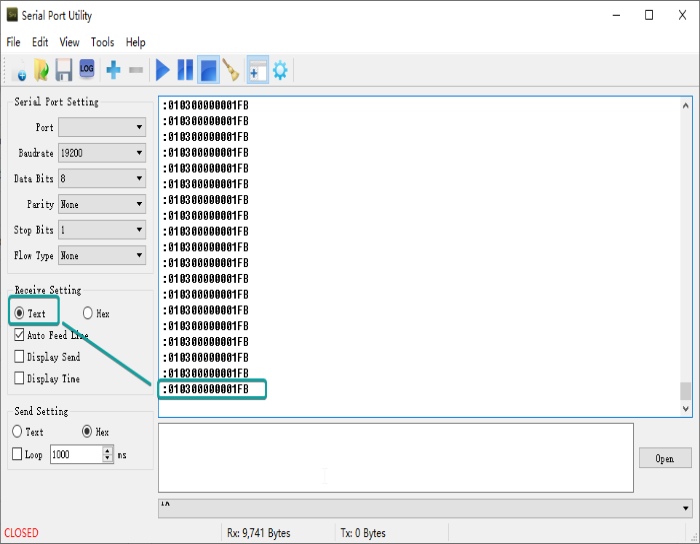The width and height of the screenshot is (700, 544).
Task: Enable the Display Time checkbox
Action: tap(20, 379)
